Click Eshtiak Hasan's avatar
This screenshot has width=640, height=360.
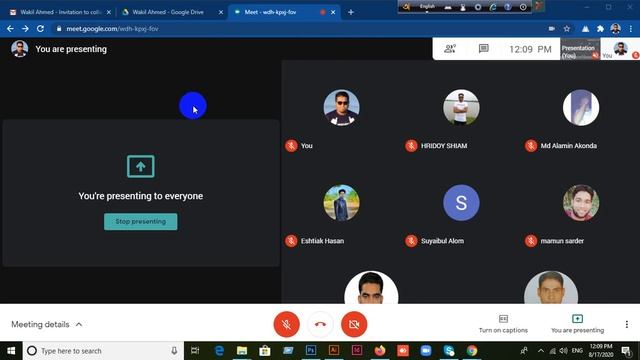tap(342, 202)
